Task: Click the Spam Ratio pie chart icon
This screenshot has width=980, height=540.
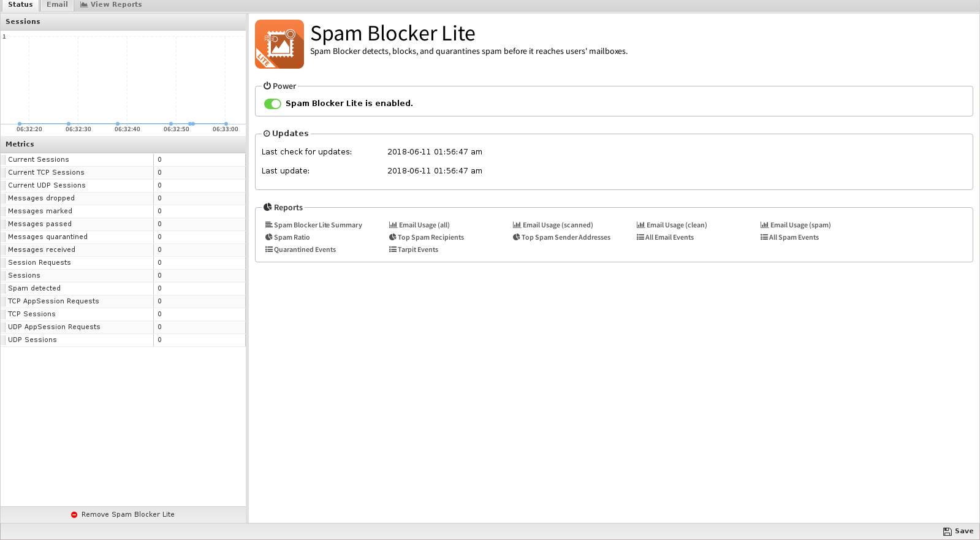Action: [268, 237]
